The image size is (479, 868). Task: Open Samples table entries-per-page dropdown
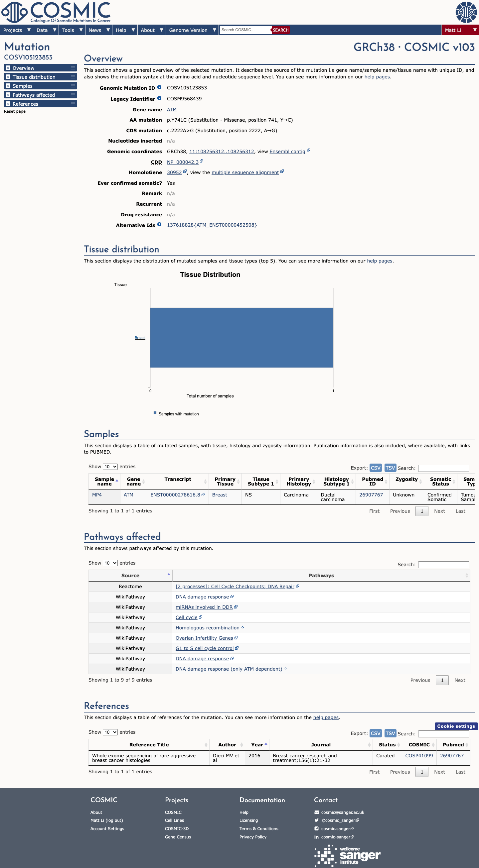(x=110, y=467)
